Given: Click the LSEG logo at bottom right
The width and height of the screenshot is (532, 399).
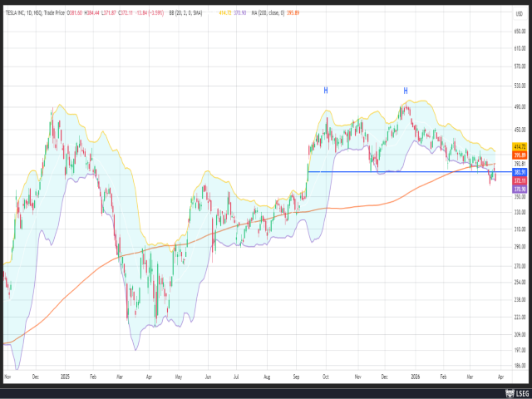Looking at the screenshot, I should [517, 393].
